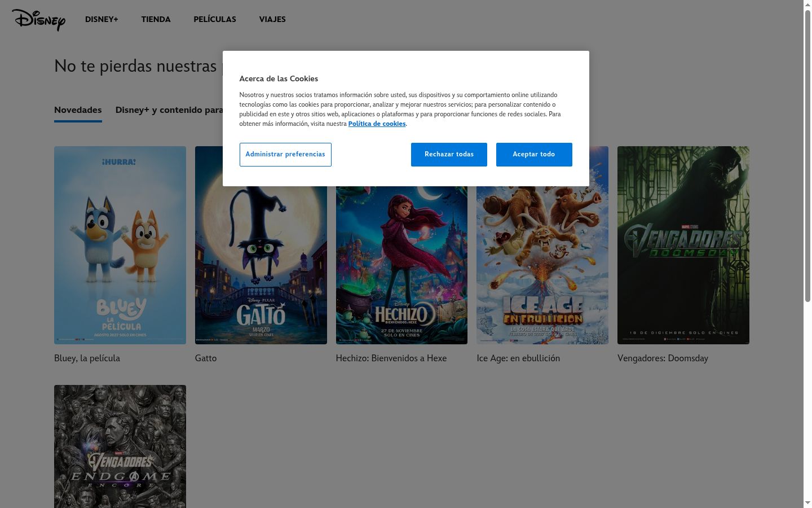
Task: Click the page's vertical scrollbar thumb
Action: coord(807,156)
